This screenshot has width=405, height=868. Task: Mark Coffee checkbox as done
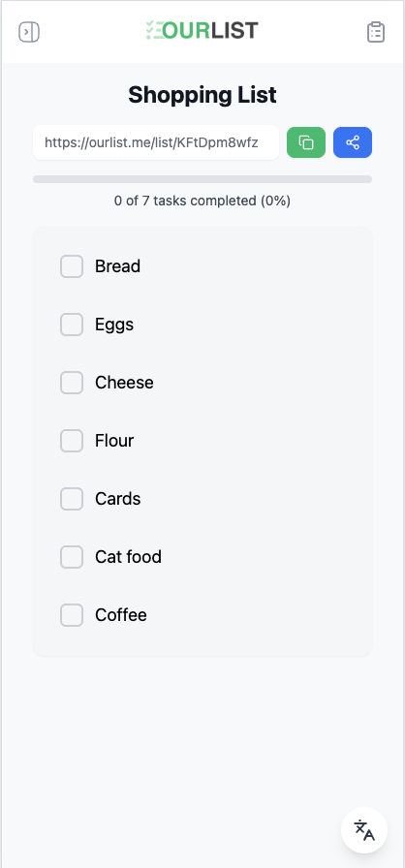[72, 615]
